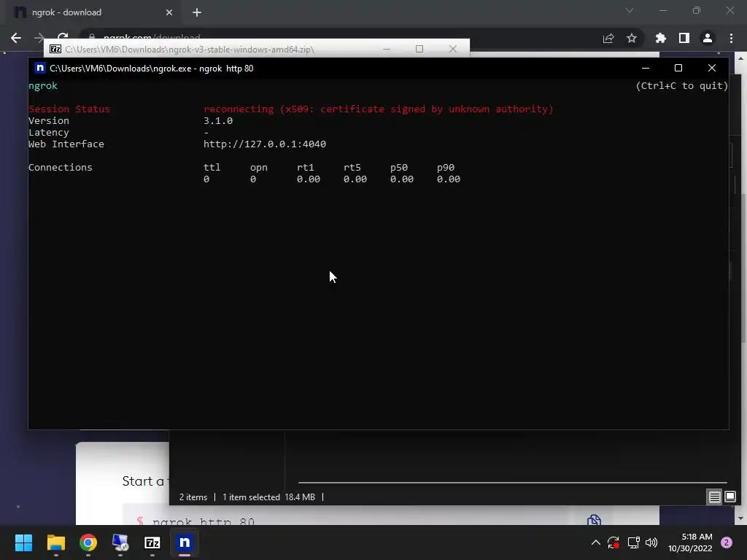
Task: Toggle the Chrome side panel
Action: pyautogui.click(x=684, y=38)
